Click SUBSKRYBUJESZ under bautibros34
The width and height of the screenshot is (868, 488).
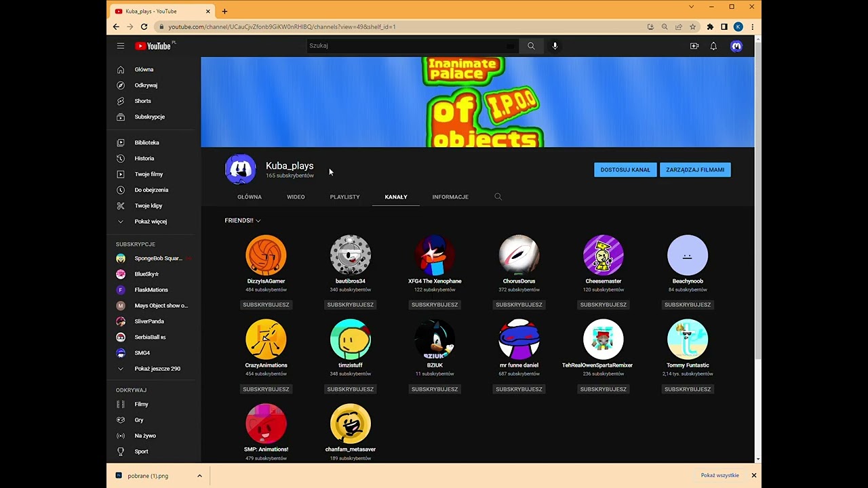(x=350, y=305)
